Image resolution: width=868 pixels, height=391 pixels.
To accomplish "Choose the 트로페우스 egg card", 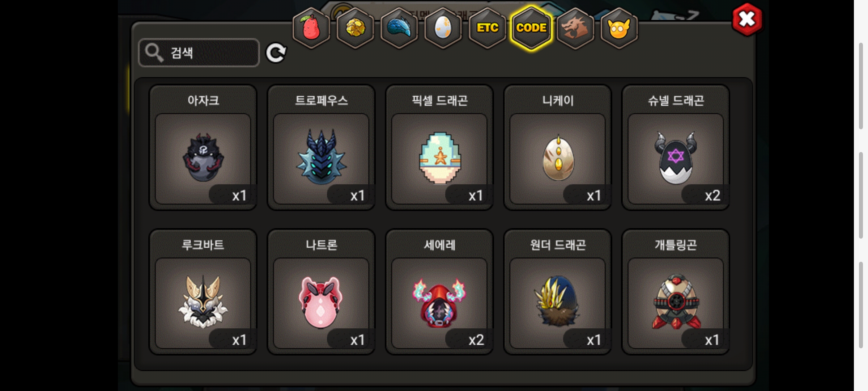I will click(321, 147).
